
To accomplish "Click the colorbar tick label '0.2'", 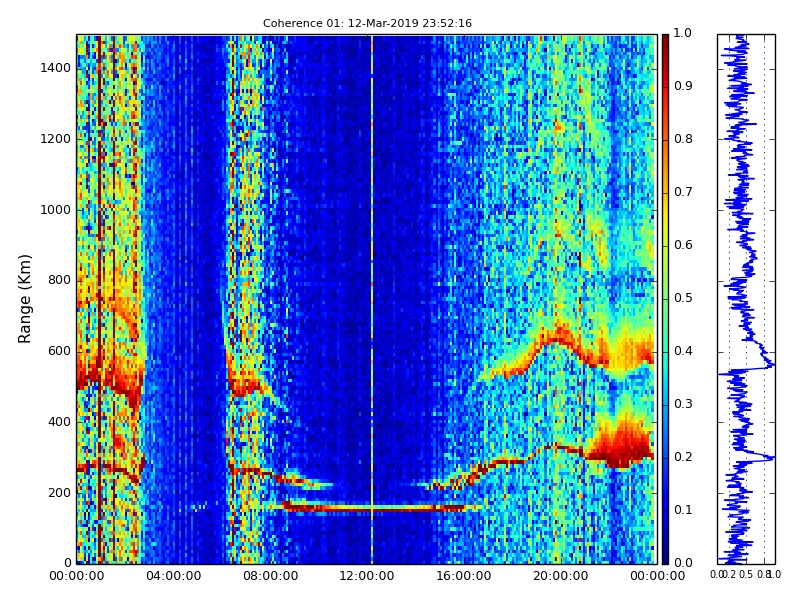I will click(x=683, y=457).
